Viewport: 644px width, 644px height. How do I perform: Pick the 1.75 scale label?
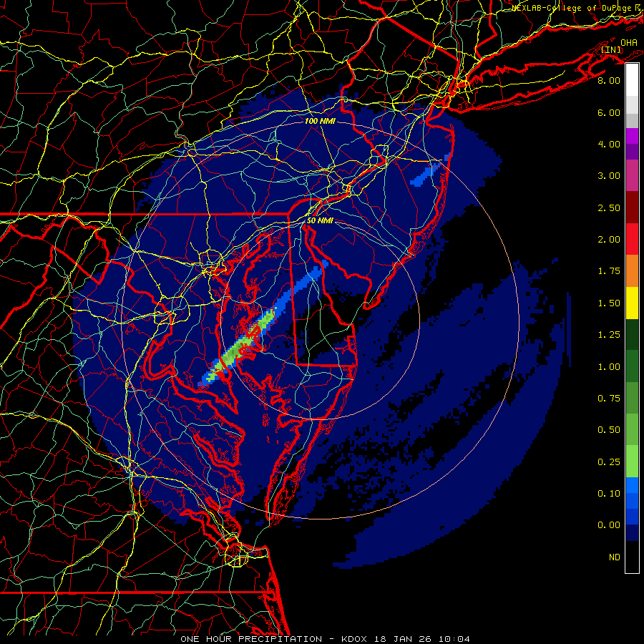click(x=609, y=271)
